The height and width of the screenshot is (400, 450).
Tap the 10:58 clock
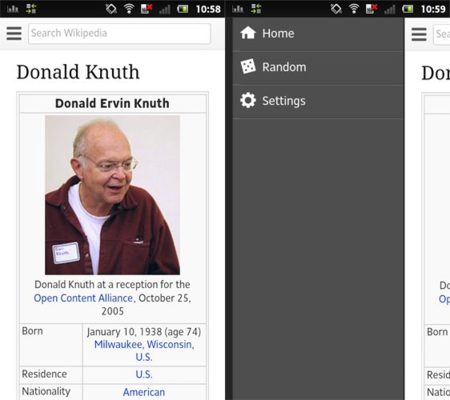tap(208, 9)
